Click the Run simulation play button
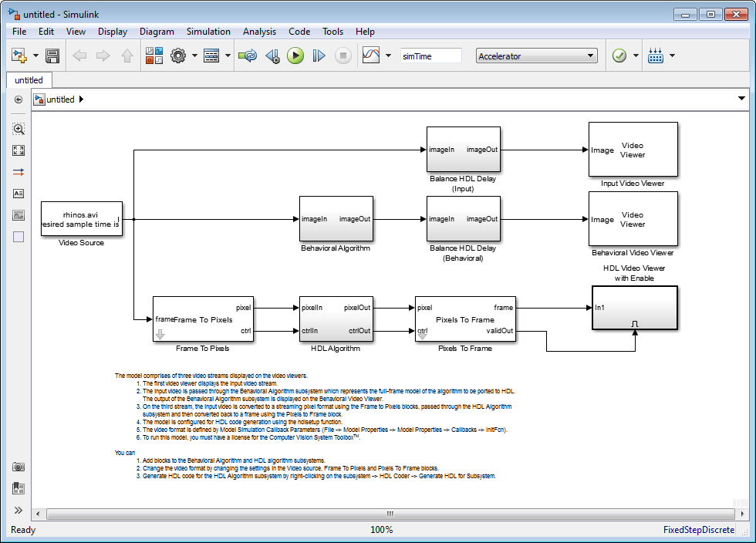Screen dimensions: 756x543 (295, 56)
